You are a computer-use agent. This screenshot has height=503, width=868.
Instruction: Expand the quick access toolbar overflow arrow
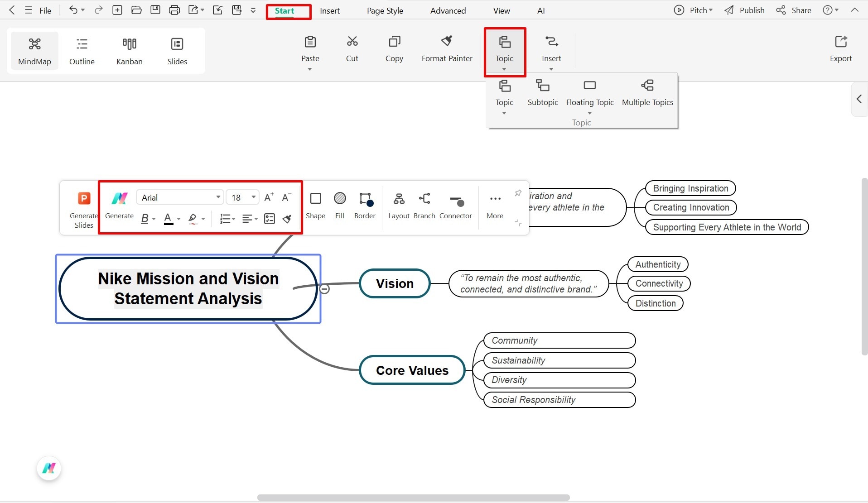[x=253, y=10]
